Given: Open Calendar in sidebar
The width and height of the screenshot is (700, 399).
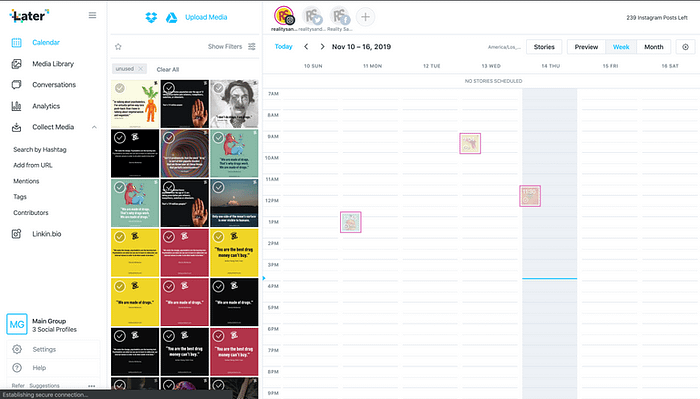Looking at the screenshot, I should pos(46,42).
